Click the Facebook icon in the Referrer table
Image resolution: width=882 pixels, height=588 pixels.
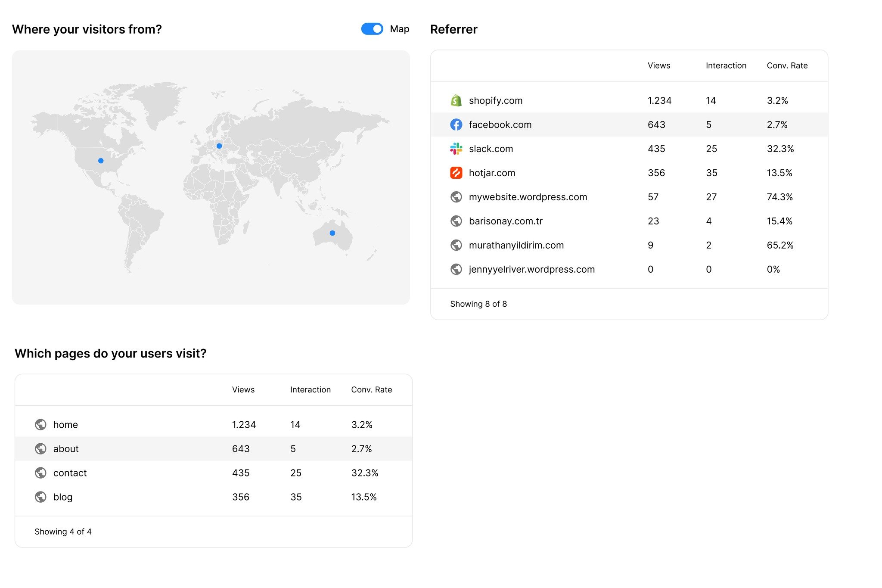click(x=456, y=124)
